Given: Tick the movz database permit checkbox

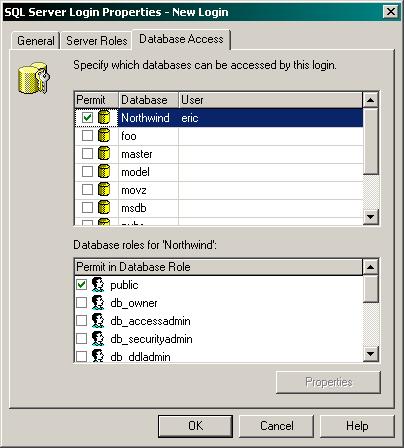Looking at the screenshot, I should (87, 189).
